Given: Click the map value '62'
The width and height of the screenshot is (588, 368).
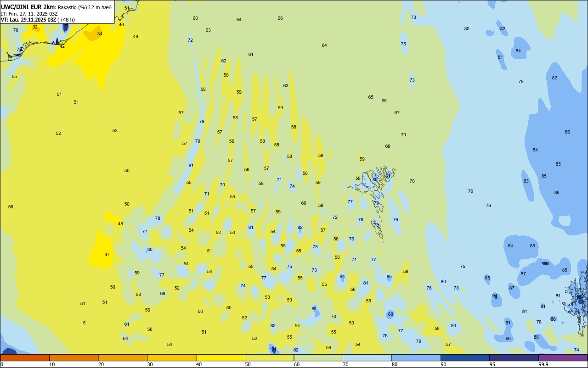Looking at the screenshot, I should pos(224,61).
